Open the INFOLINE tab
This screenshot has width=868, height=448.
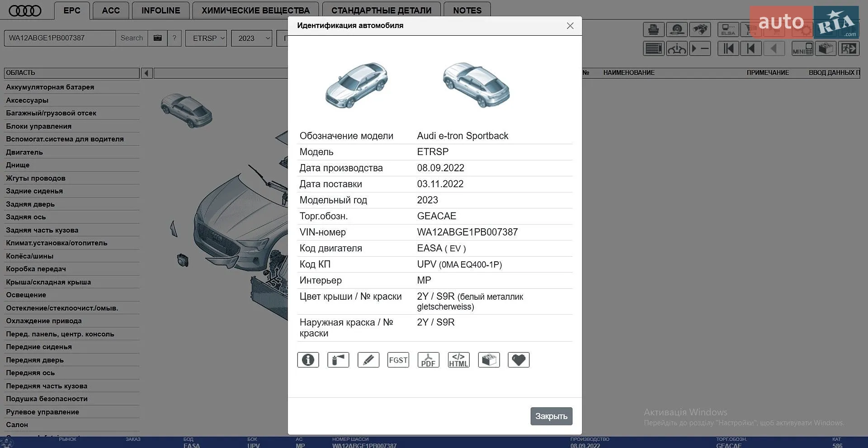point(160,10)
